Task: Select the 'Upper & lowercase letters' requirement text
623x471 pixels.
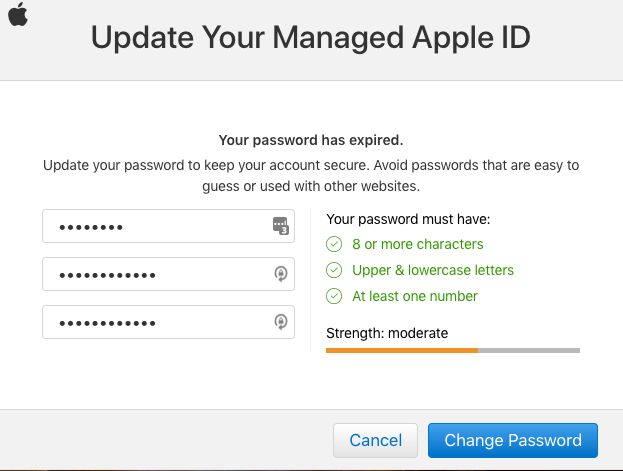Action: (x=433, y=270)
